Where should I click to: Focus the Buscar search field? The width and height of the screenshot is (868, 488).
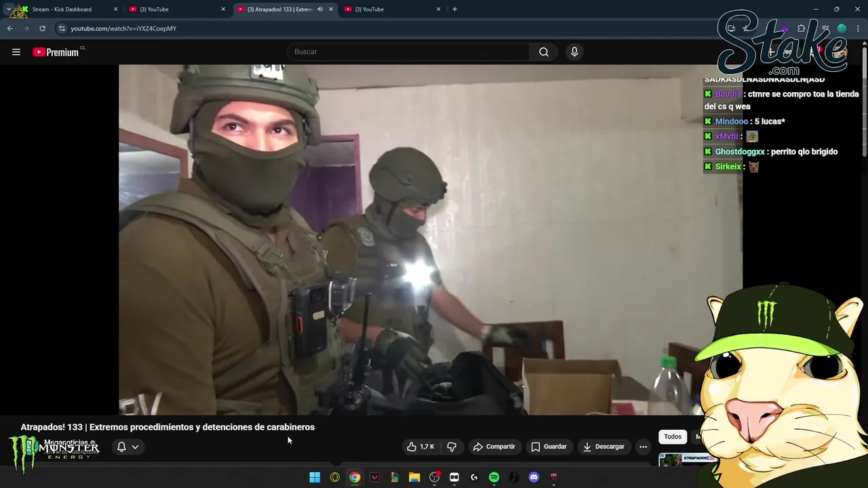coord(409,52)
